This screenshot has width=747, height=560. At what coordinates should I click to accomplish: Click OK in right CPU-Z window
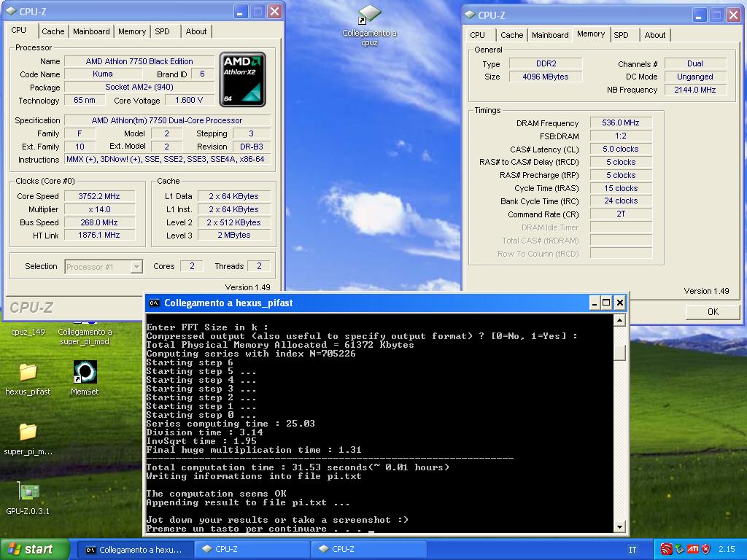[x=713, y=311]
